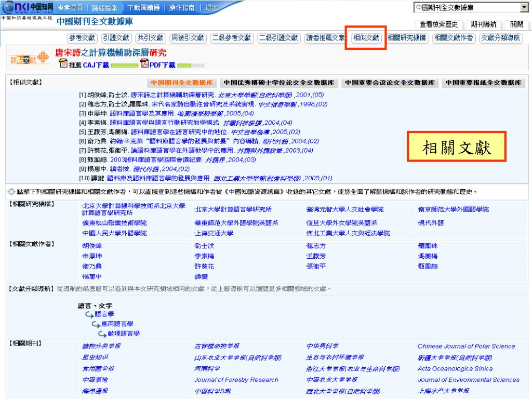Click the 應用語言學 category tree item

(117, 324)
